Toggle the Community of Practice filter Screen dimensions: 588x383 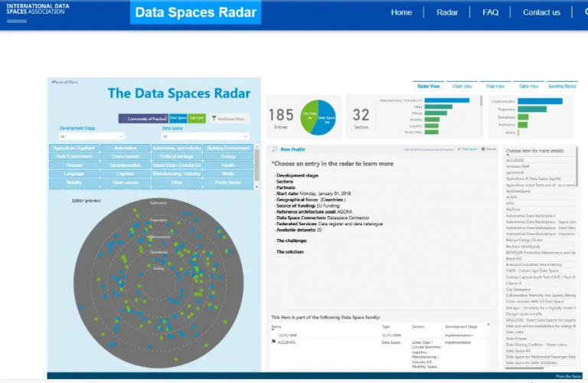pos(143,119)
